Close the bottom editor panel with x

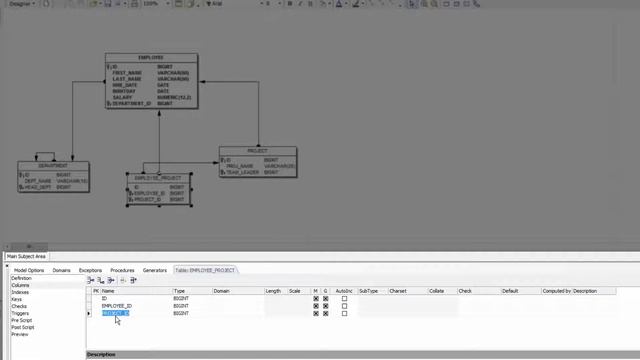coord(7,266)
